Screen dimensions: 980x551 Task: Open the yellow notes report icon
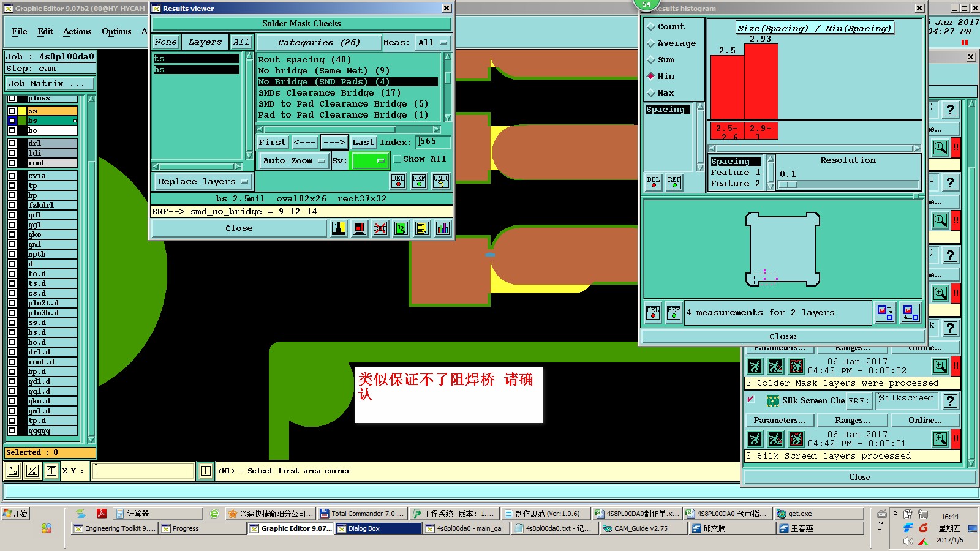click(422, 228)
